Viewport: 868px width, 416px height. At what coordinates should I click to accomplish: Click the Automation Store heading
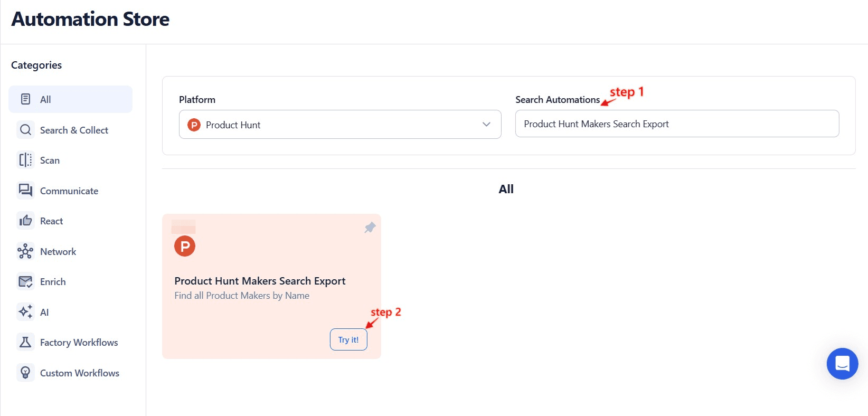pos(90,19)
